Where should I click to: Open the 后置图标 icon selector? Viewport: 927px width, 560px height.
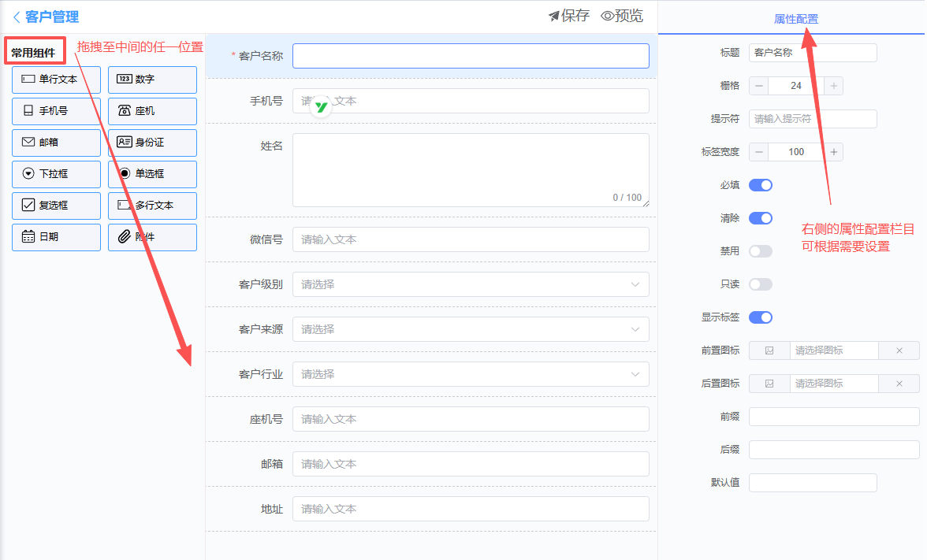tap(834, 384)
